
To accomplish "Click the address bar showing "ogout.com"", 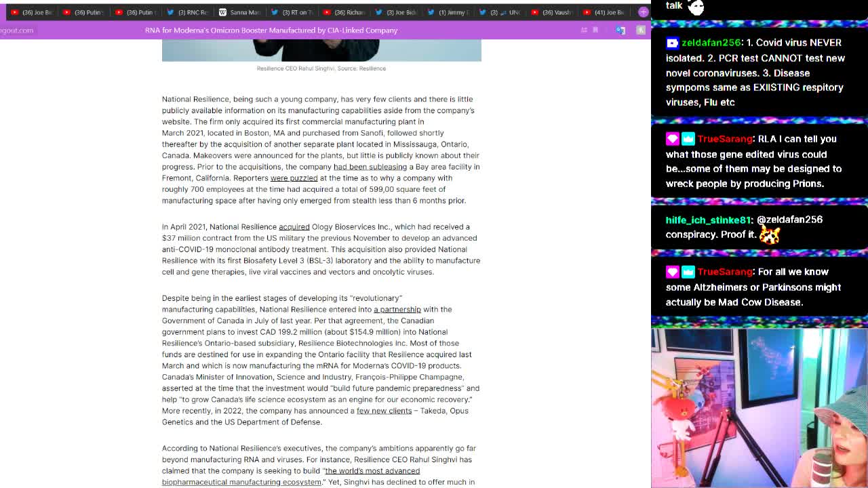I will pos(17,30).
